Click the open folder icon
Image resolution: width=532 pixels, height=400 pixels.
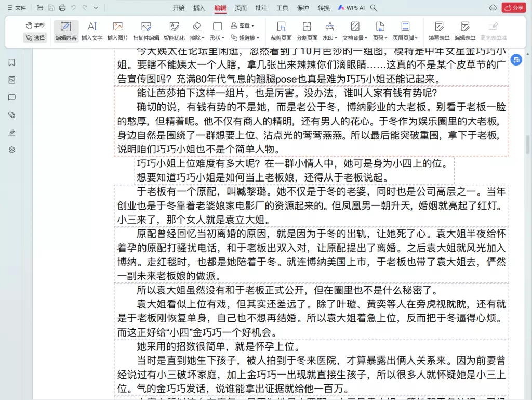(x=39, y=8)
